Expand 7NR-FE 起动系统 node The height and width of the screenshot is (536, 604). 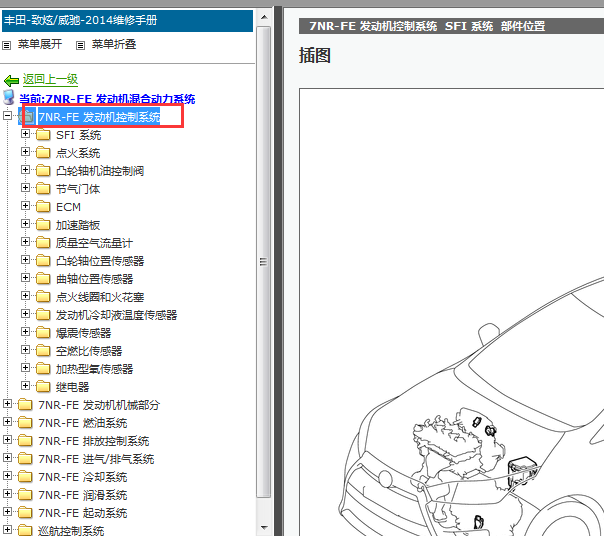pyautogui.click(x=7, y=511)
